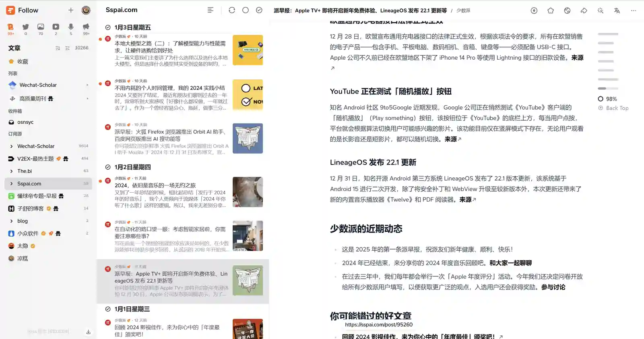
Task: Select the 子舒的博客 feed
Action: click(x=48, y=208)
